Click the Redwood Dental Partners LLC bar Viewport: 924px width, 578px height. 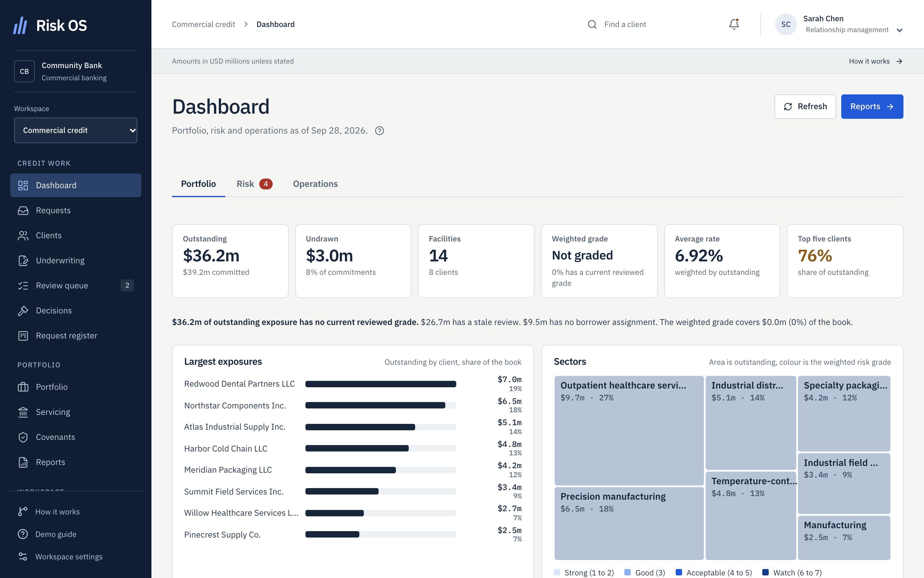pos(381,384)
